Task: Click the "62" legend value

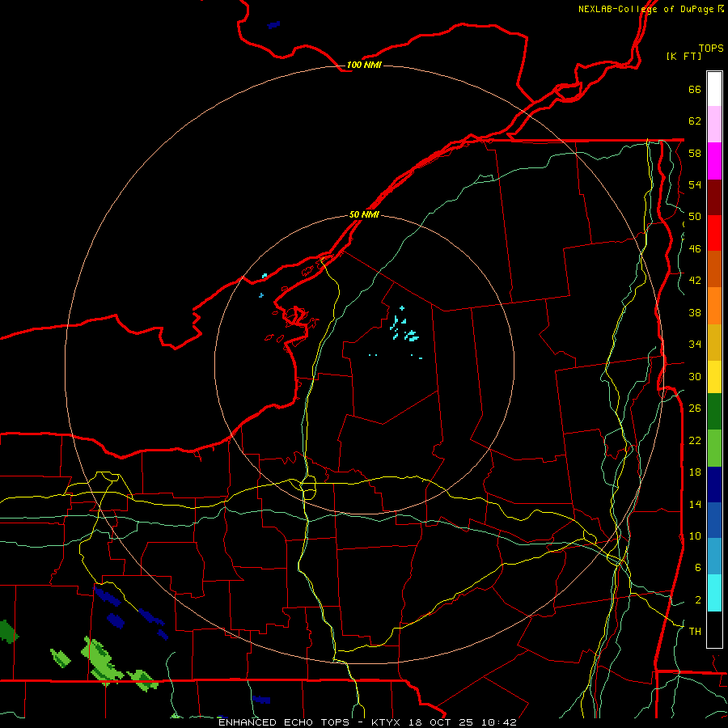Action: click(x=695, y=121)
